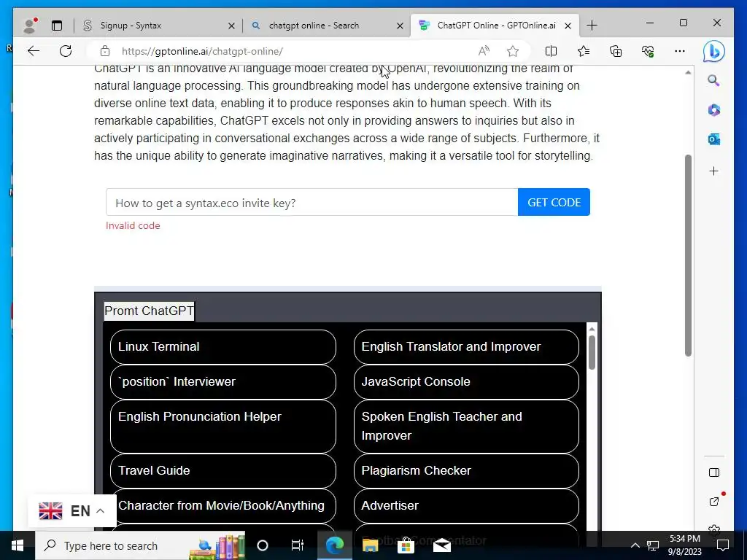Open Mail app on taskbar
The image size is (747, 560).
pos(441,545)
